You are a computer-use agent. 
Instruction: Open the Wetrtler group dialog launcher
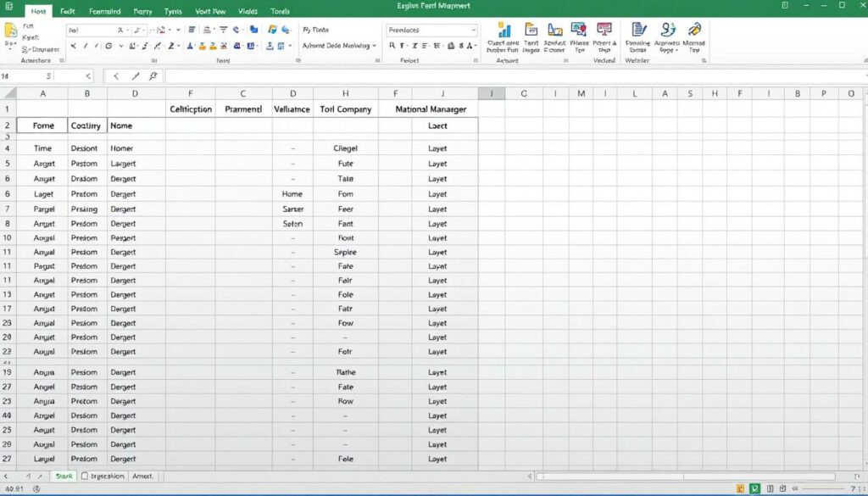(x=704, y=60)
